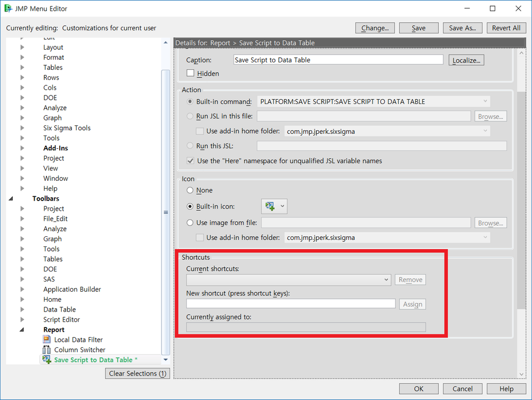Viewport: 532px width, 400px height.
Task: Open the built-in icon picker
Action: click(274, 206)
